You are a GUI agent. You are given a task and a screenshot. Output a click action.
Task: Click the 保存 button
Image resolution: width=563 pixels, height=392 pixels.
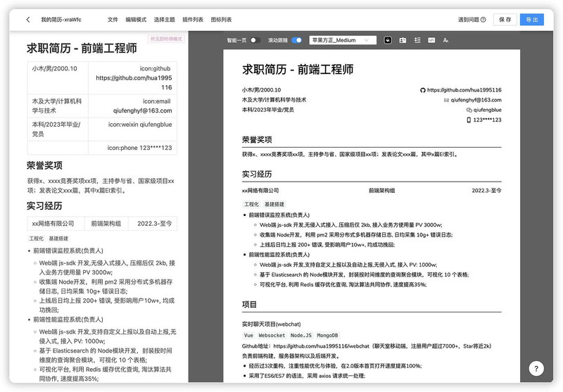coord(505,20)
